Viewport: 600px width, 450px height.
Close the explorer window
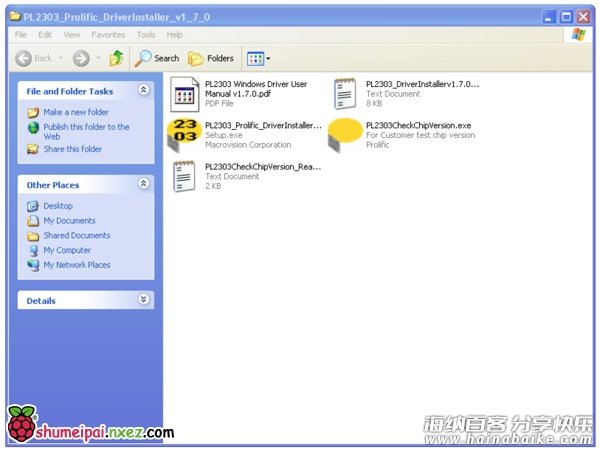pos(584,17)
